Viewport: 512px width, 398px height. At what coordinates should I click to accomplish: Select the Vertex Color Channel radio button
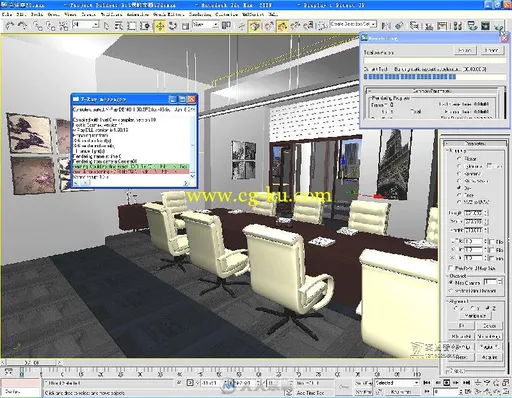tap(451, 291)
